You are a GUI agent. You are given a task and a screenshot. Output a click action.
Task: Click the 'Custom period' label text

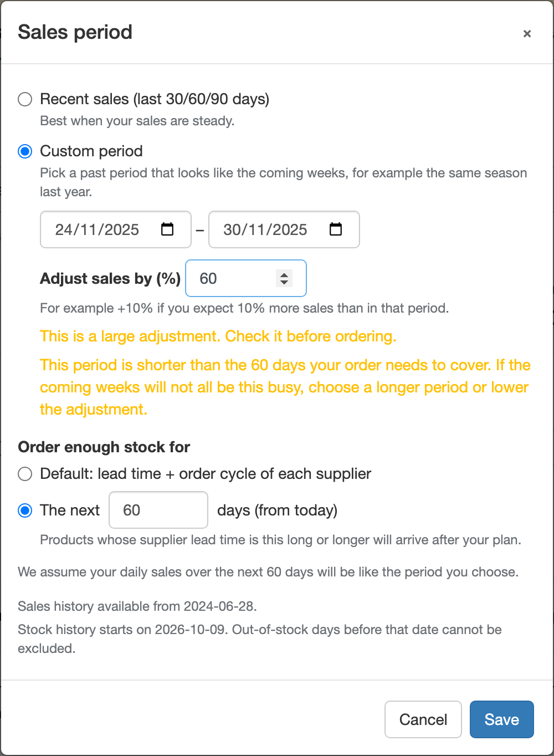[x=91, y=151]
